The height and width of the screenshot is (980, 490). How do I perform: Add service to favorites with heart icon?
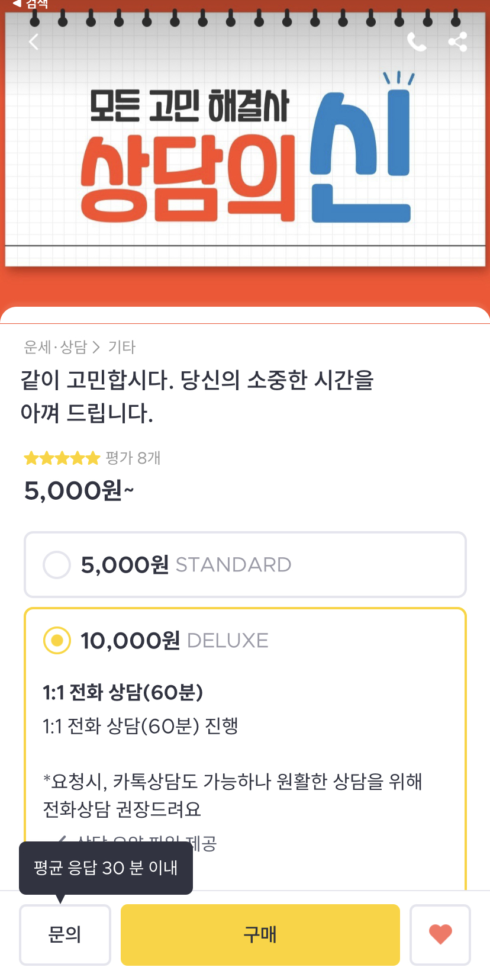point(440,934)
